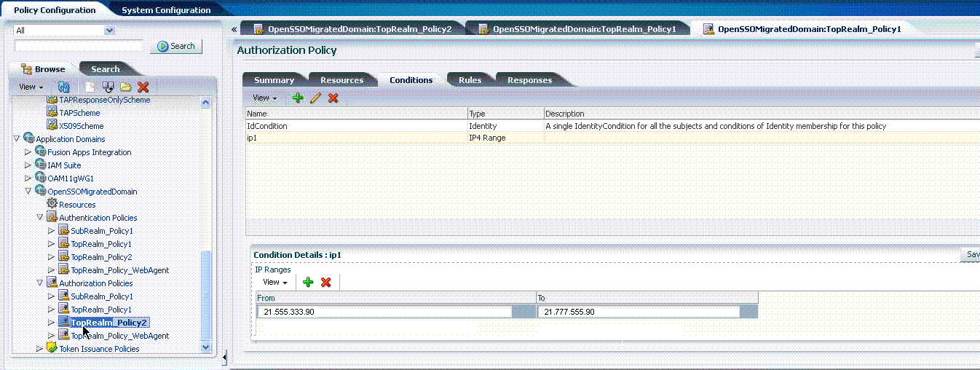The image size is (980, 370).
Task: Click the Type column header
Action: coord(506,114)
